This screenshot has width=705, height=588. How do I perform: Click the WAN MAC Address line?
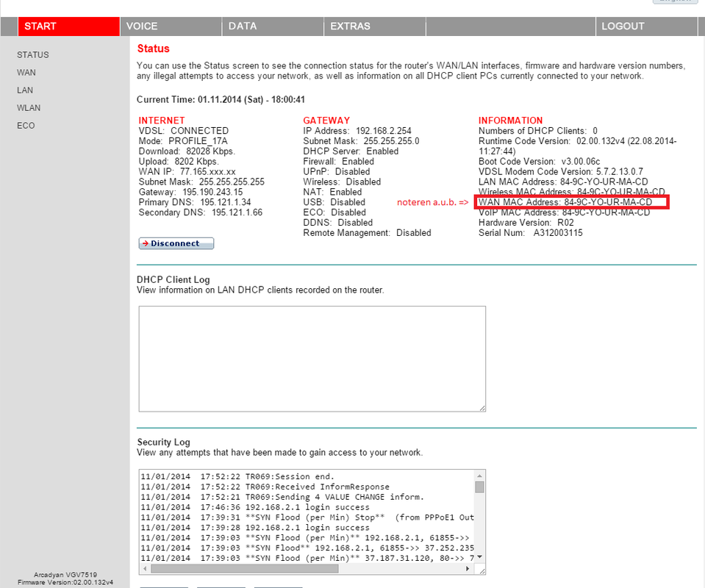565,202
